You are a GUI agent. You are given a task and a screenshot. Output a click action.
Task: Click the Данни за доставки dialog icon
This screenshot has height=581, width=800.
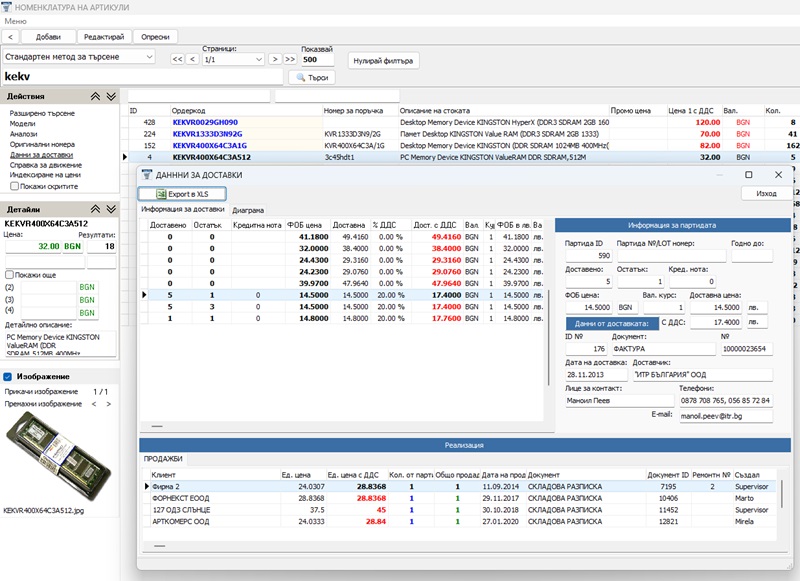click(x=147, y=175)
